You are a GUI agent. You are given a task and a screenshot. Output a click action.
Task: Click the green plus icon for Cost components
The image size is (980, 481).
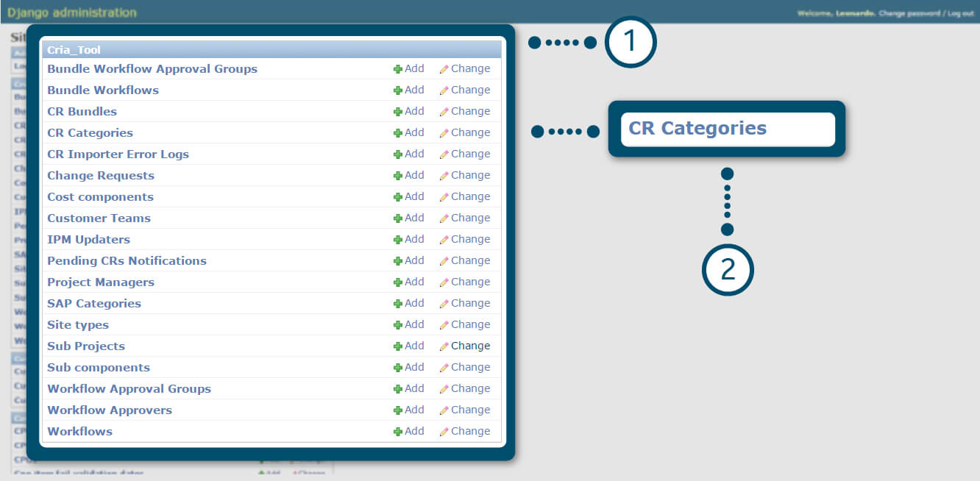click(x=398, y=197)
